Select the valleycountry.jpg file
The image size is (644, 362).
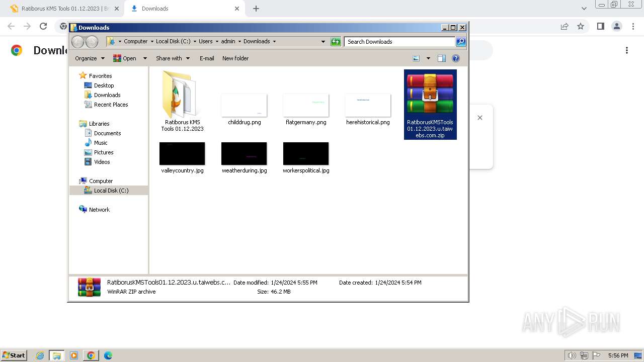(x=182, y=158)
